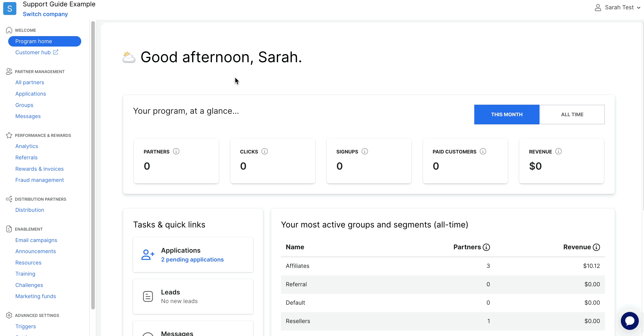The width and height of the screenshot is (644, 336).
Task: Open Rewards & invoices
Action: click(39, 169)
